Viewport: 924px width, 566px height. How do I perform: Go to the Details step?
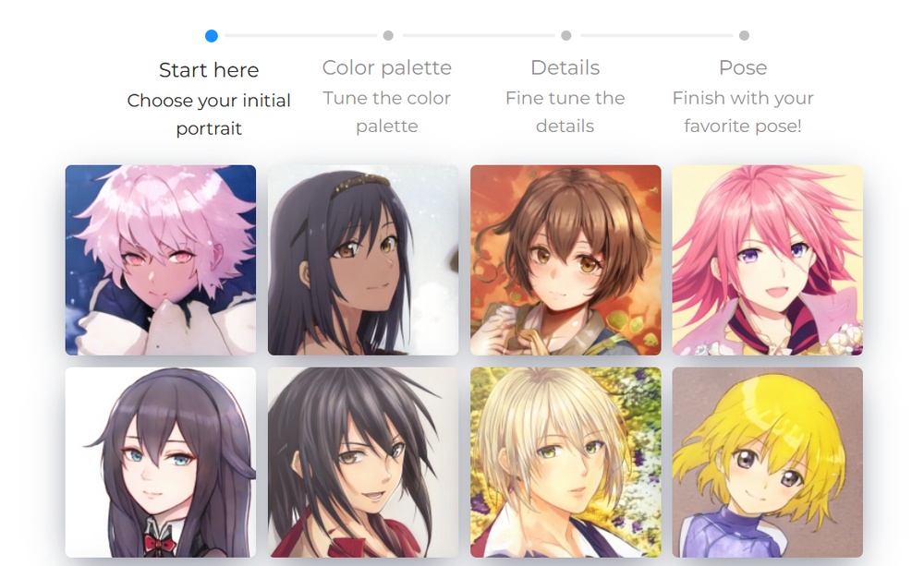[565, 67]
